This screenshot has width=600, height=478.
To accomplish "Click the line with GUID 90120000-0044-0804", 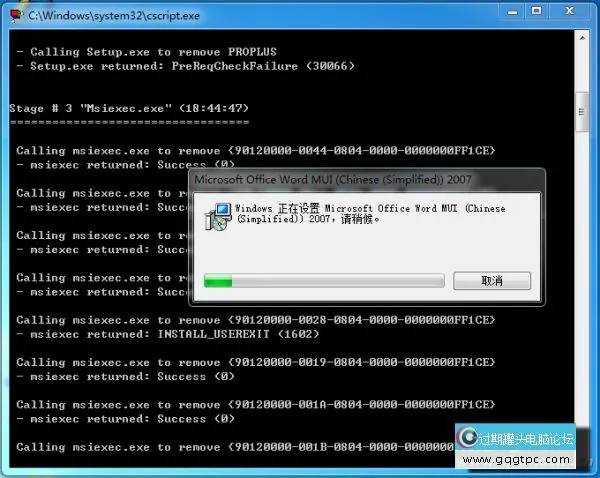I will (x=256, y=150).
